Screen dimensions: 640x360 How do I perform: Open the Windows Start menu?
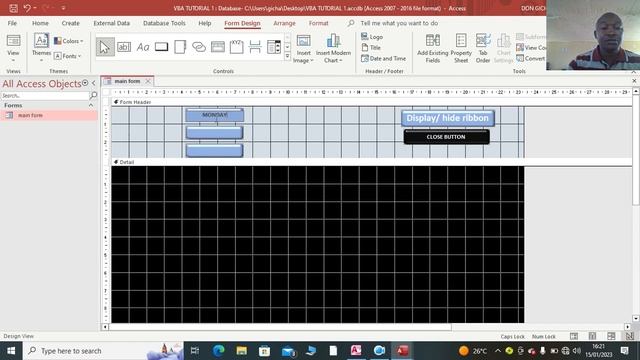click(x=11, y=351)
